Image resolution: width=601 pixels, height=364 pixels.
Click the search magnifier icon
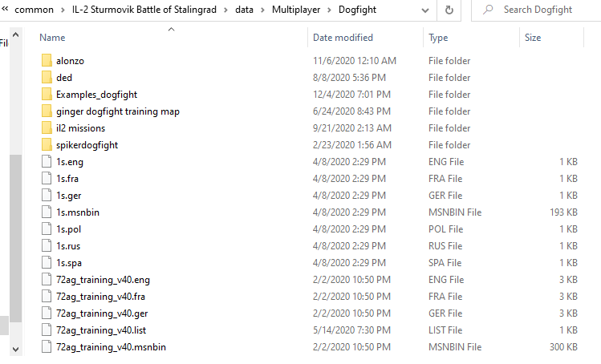487,10
